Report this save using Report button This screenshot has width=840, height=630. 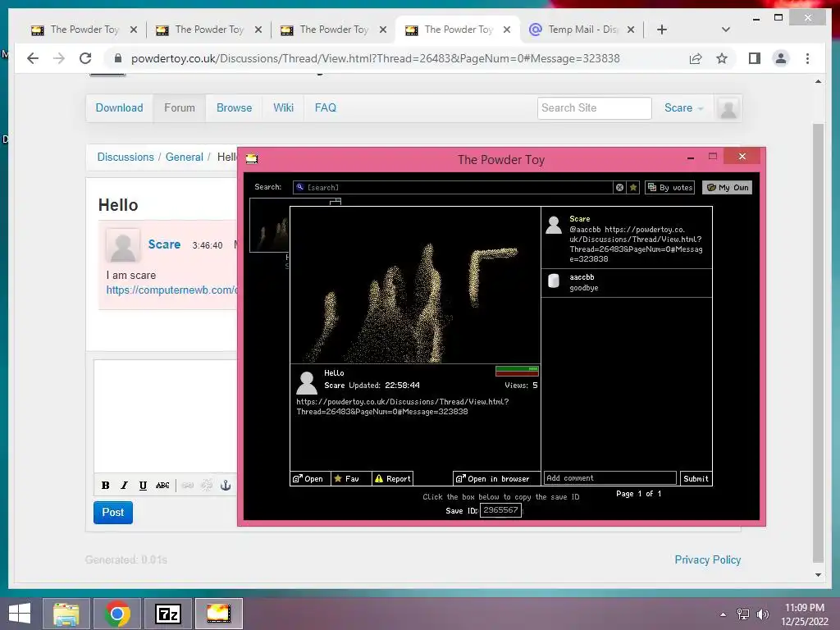(x=392, y=478)
